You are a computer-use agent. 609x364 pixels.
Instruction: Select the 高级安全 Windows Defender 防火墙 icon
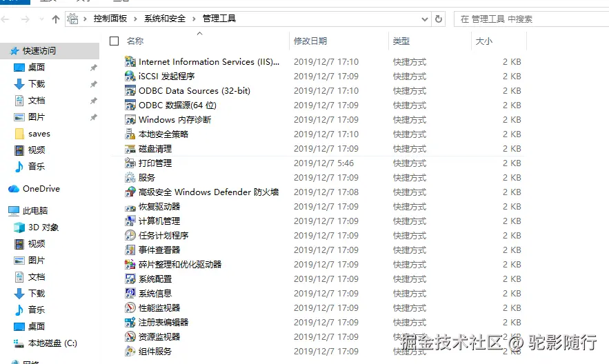(130, 192)
